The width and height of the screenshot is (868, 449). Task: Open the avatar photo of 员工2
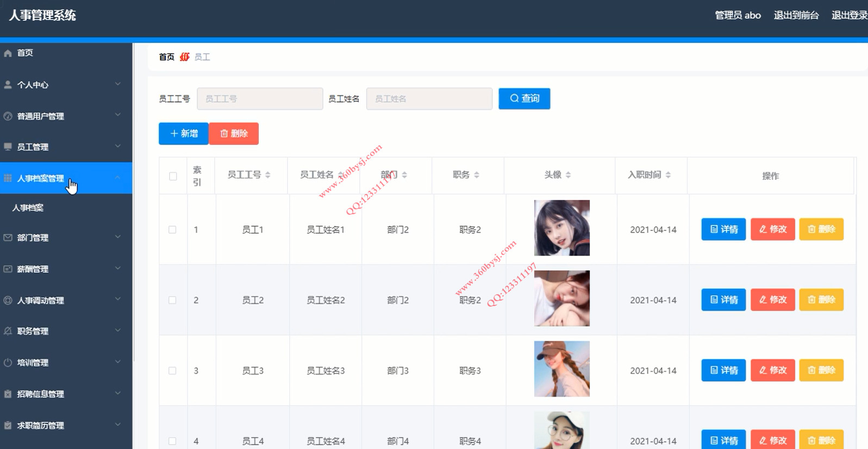click(x=562, y=298)
